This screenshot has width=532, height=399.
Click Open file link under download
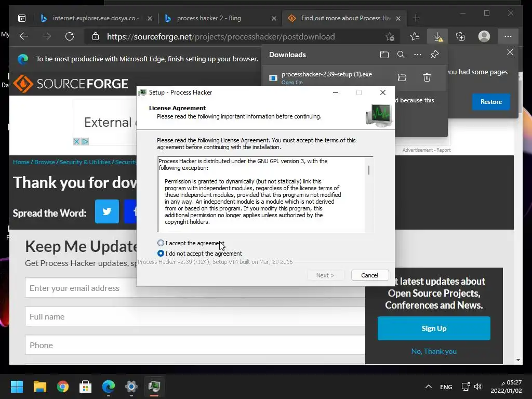click(x=292, y=83)
